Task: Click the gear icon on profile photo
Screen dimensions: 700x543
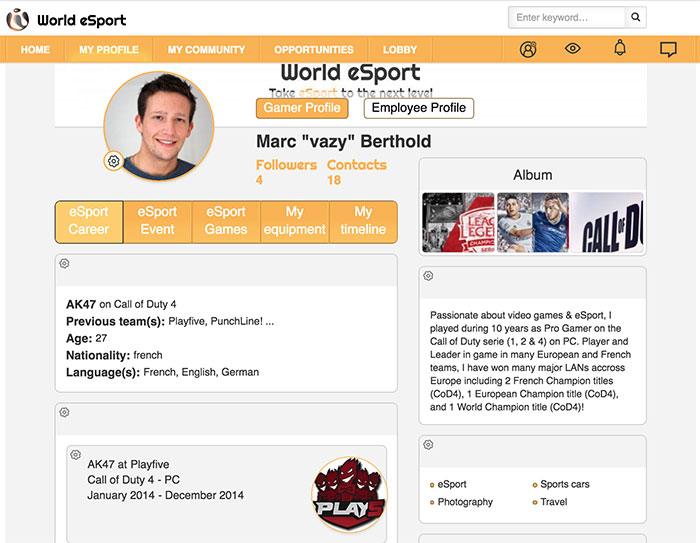Action: tap(113, 161)
